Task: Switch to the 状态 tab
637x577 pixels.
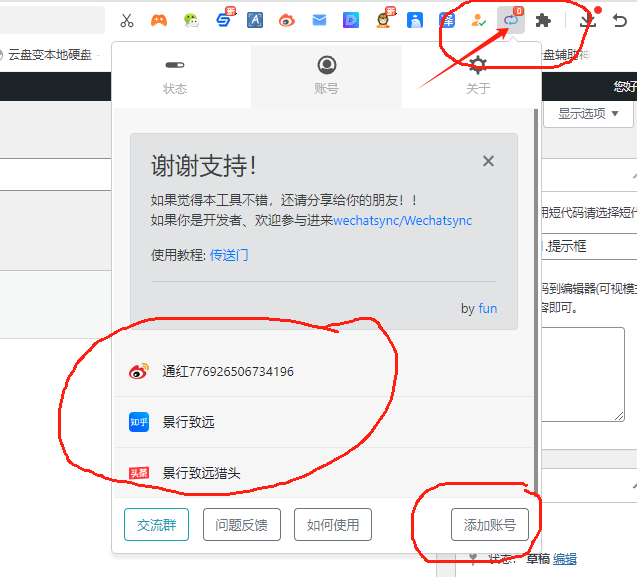Action: pyautogui.click(x=175, y=76)
